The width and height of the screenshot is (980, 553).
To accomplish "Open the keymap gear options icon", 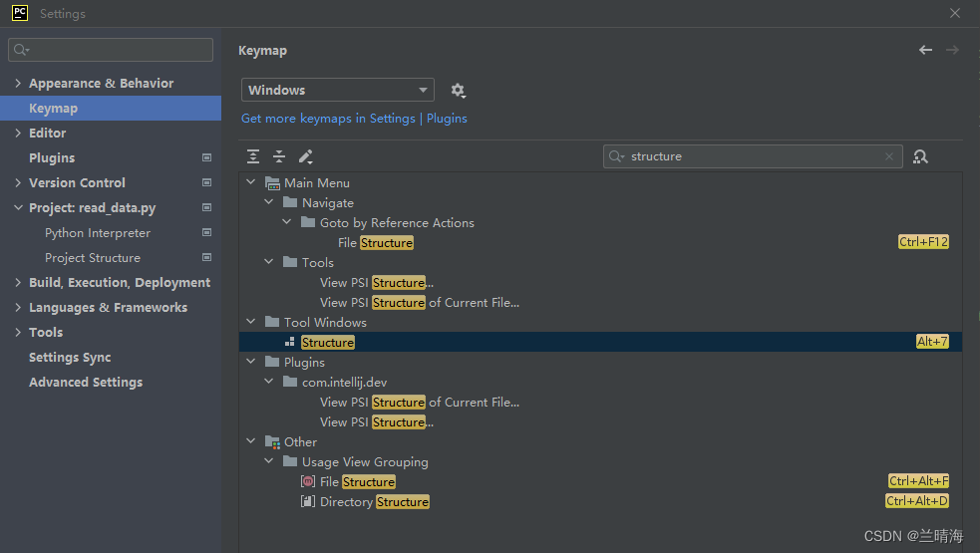I will [x=459, y=91].
